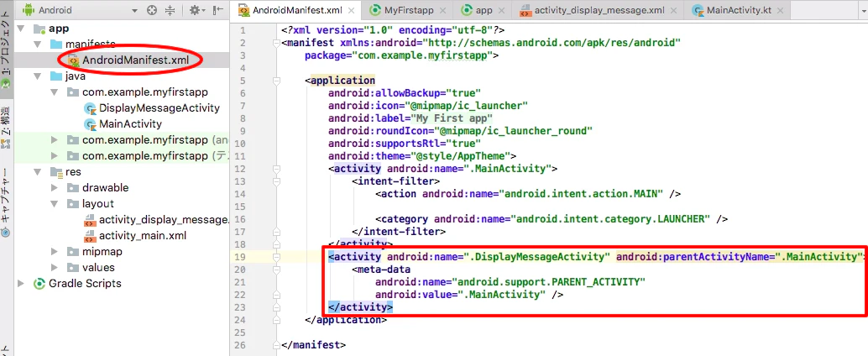Click the app module folder icon
Viewport: 868px width, 356px height.
point(39,29)
